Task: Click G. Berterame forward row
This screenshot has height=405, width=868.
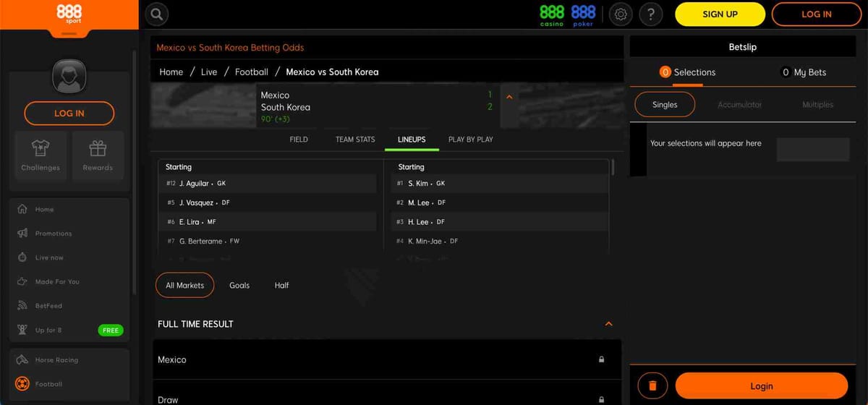Action: coord(267,241)
